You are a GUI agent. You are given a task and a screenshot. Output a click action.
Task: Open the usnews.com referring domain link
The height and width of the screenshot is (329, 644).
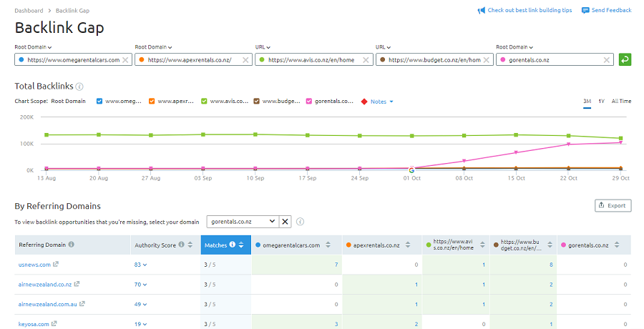(34, 265)
